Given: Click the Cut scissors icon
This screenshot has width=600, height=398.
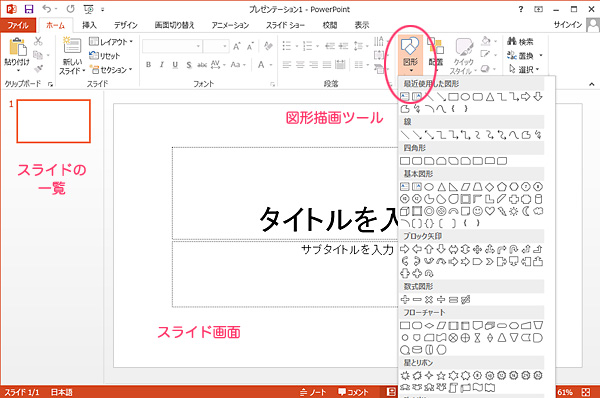Looking at the screenshot, I should click(x=38, y=41).
